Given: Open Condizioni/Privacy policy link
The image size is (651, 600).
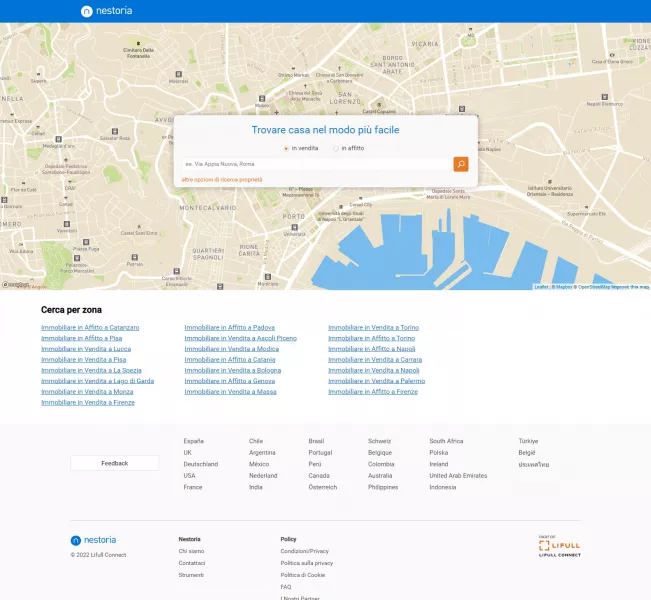Looking at the screenshot, I should (304, 551).
